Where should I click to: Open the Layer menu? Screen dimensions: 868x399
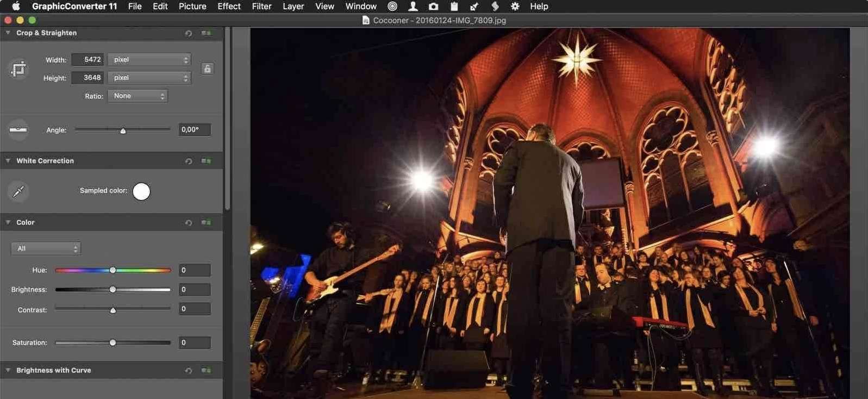coord(293,7)
